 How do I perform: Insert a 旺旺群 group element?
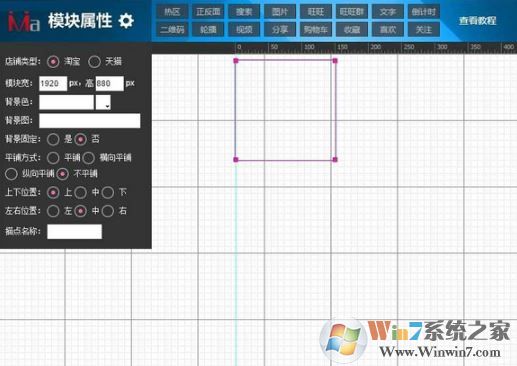click(x=352, y=12)
